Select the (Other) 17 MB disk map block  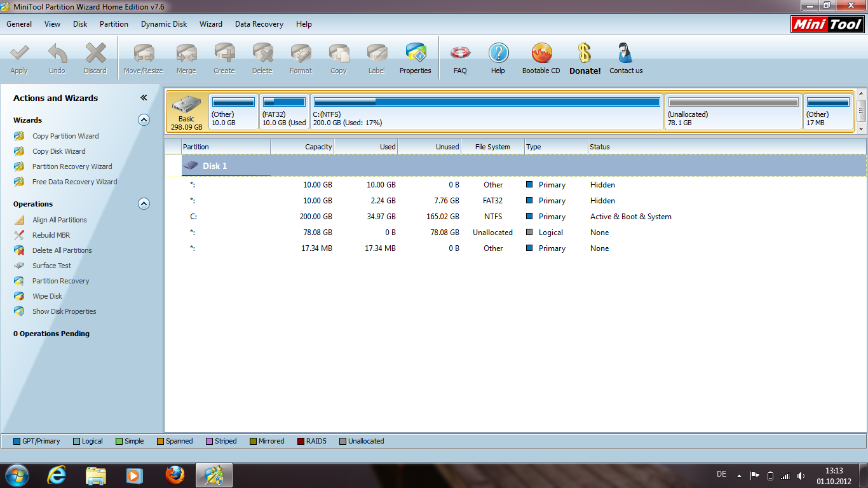828,112
